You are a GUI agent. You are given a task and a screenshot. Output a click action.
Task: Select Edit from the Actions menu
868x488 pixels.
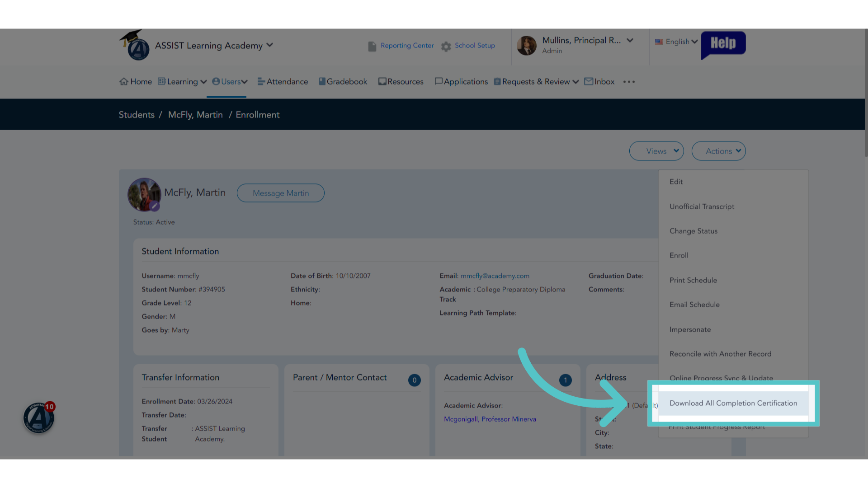(x=733, y=182)
